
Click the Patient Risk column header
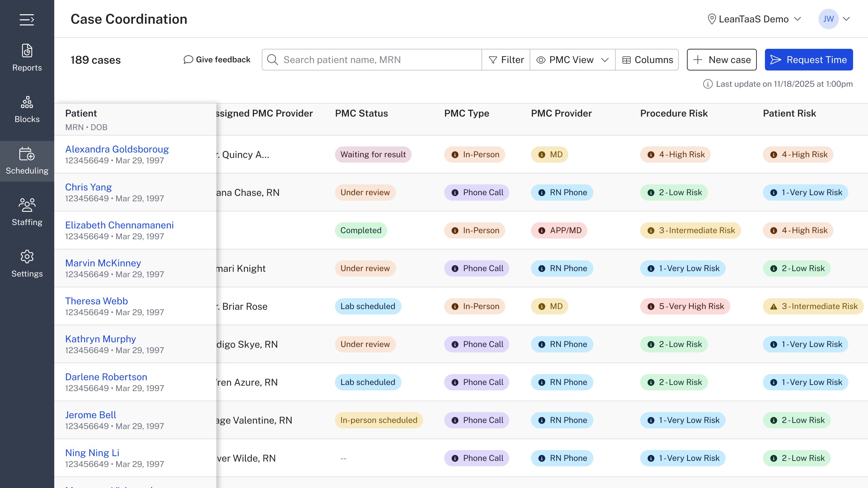(x=789, y=113)
